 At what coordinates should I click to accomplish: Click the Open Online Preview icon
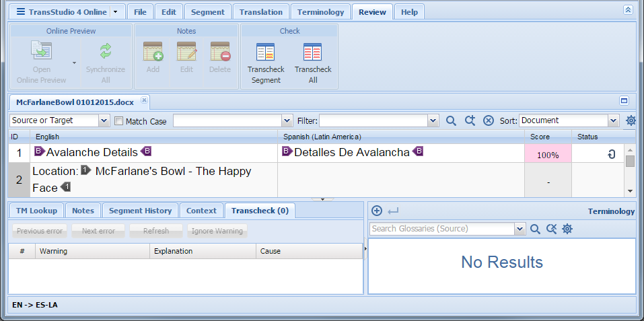(42, 51)
